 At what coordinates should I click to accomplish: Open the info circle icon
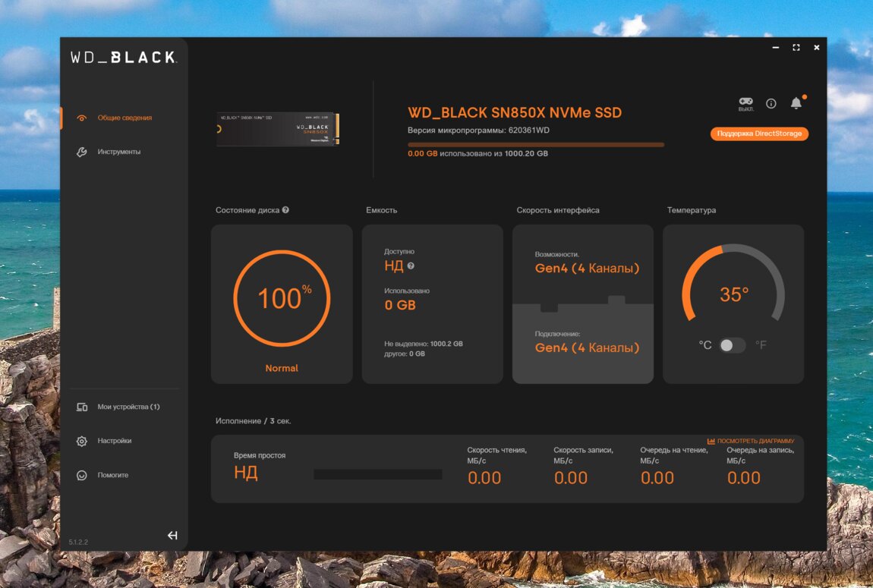point(771,103)
